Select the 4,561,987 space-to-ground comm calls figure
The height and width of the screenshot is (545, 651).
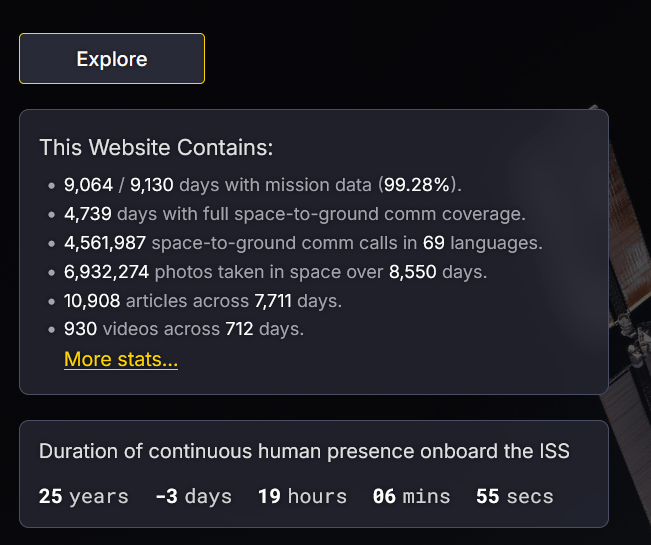click(105, 243)
